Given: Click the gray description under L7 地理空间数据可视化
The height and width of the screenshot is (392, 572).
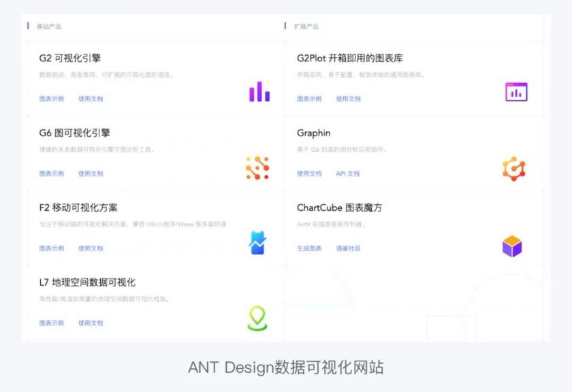Looking at the screenshot, I should pos(104,299).
